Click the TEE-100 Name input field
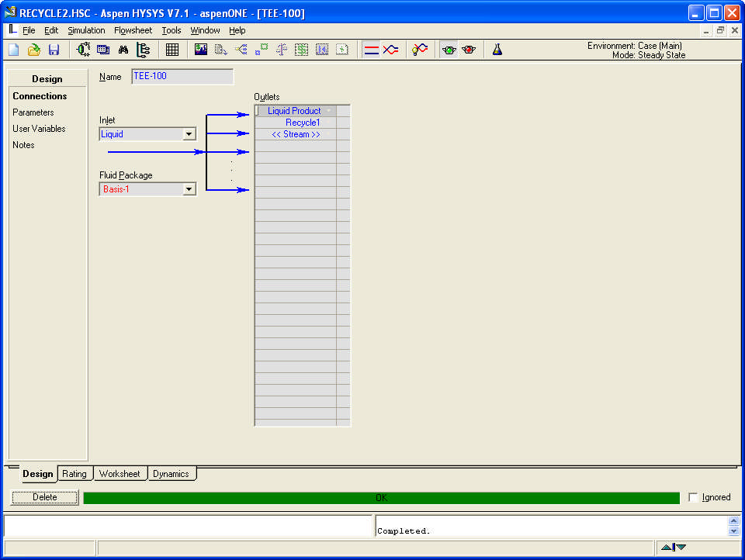The image size is (745, 560). pyautogui.click(x=182, y=76)
